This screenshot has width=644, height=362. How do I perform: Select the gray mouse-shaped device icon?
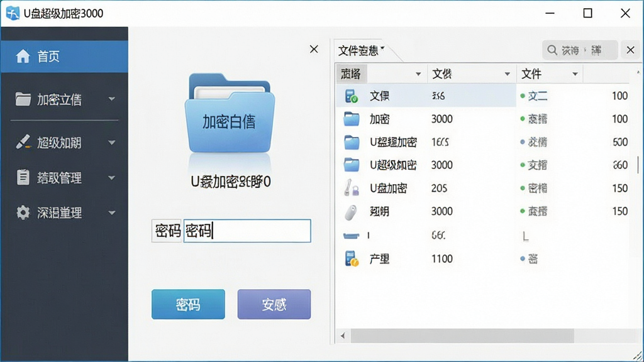350,212
